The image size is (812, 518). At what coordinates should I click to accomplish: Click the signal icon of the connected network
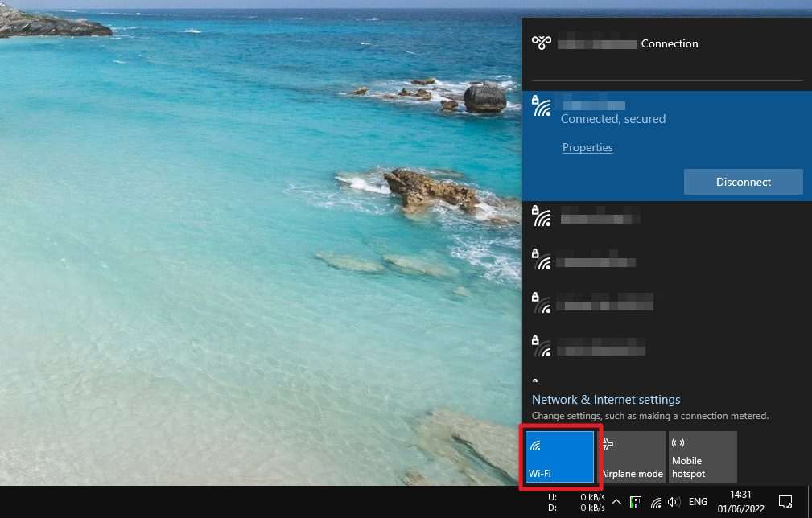(x=542, y=105)
